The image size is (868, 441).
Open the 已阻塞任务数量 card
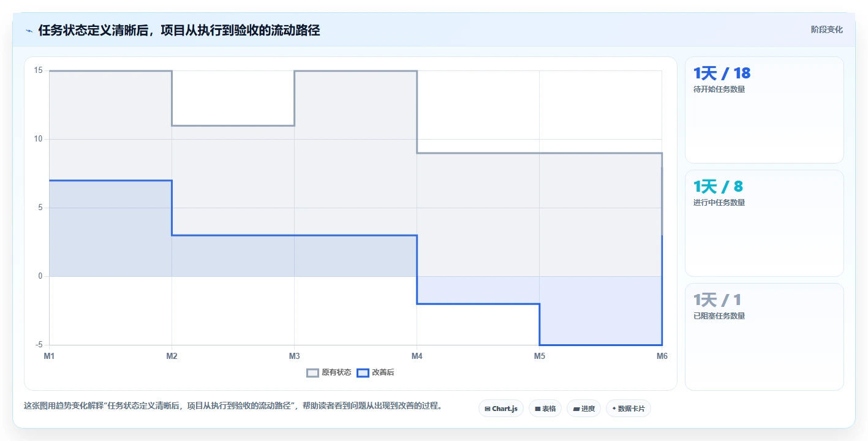[764, 337]
